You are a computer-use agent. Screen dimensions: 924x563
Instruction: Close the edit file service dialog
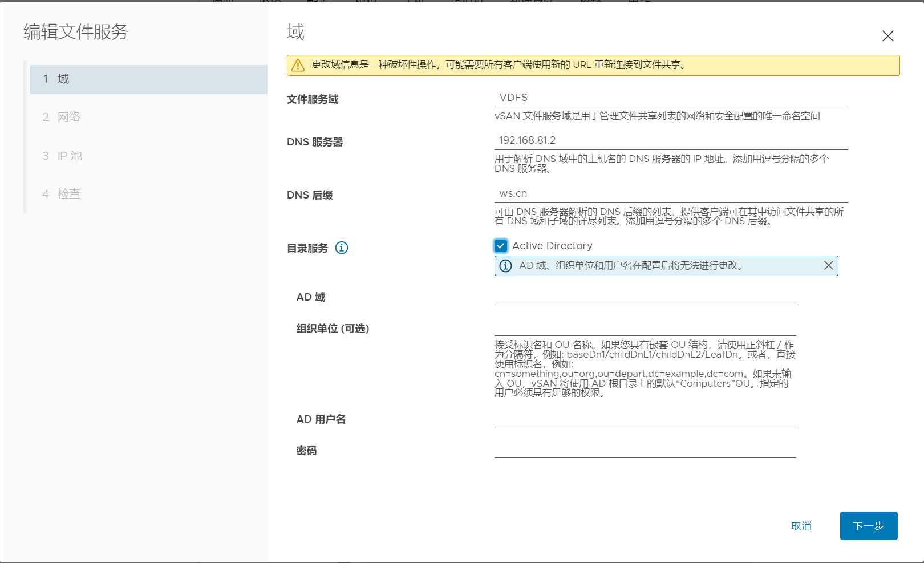[x=887, y=36]
